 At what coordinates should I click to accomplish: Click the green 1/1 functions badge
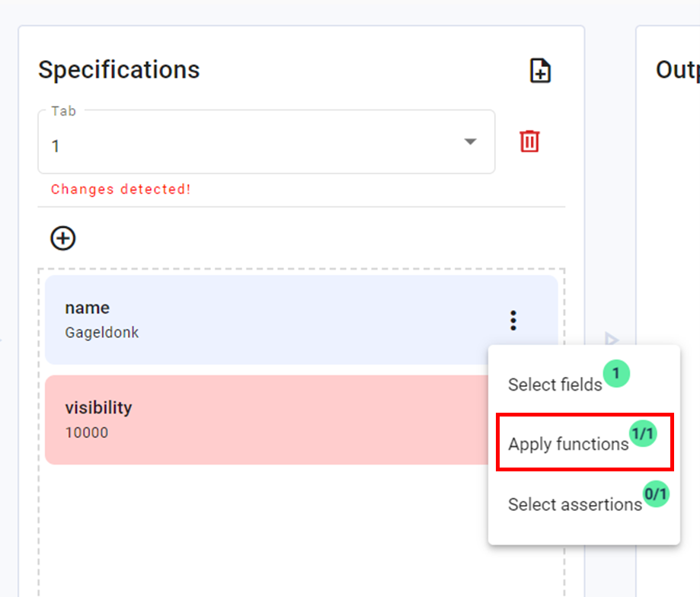(643, 433)
